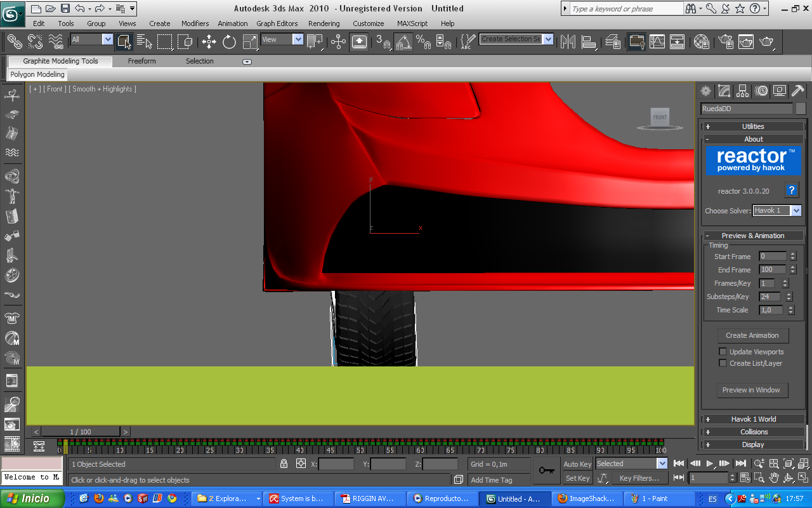Open Curve Editor from toolbar
The width and height of the screenshot is (812, 508).
pyautogui.click(x=657, y=42)
